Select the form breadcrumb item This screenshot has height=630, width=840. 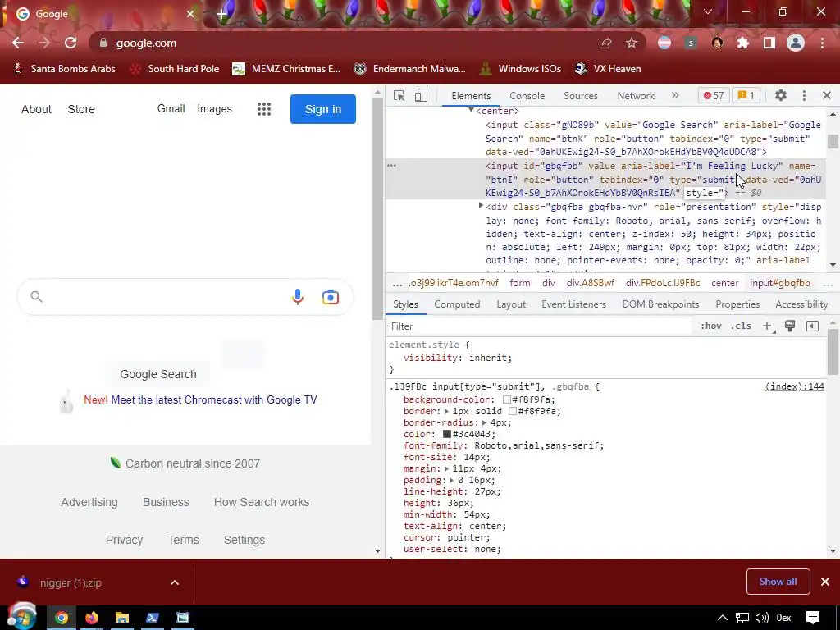pos(519,283)
